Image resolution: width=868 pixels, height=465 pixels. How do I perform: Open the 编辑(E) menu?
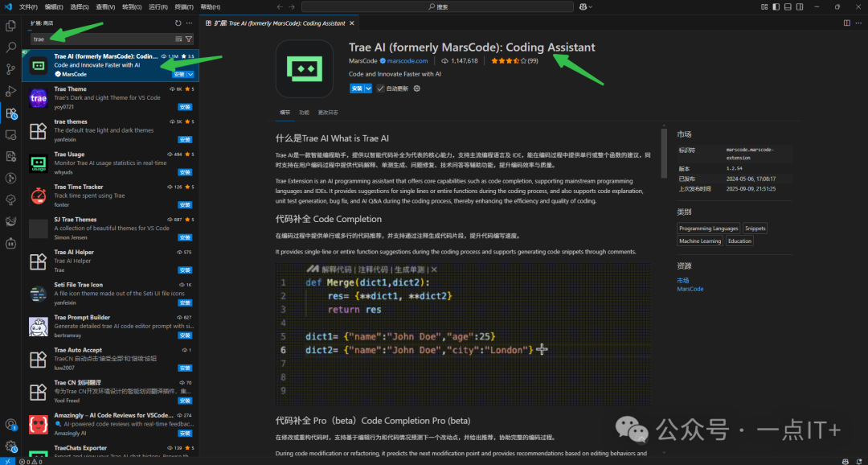55,6
